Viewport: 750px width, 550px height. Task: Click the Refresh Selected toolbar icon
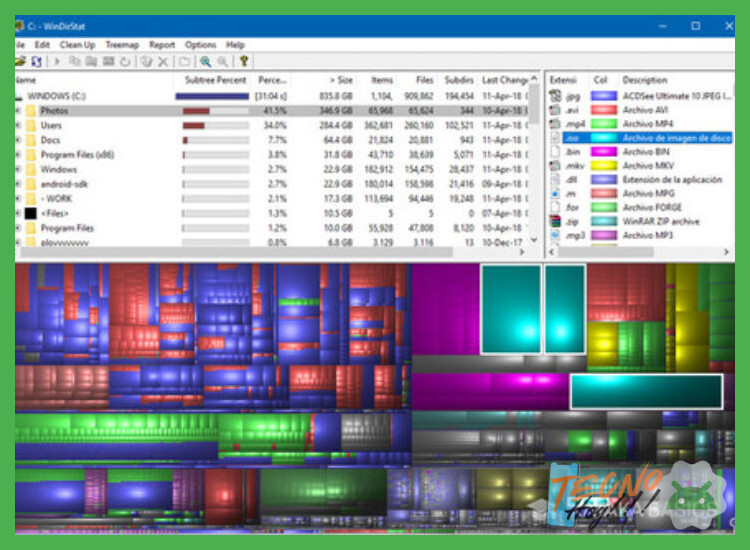coord(125,61)
